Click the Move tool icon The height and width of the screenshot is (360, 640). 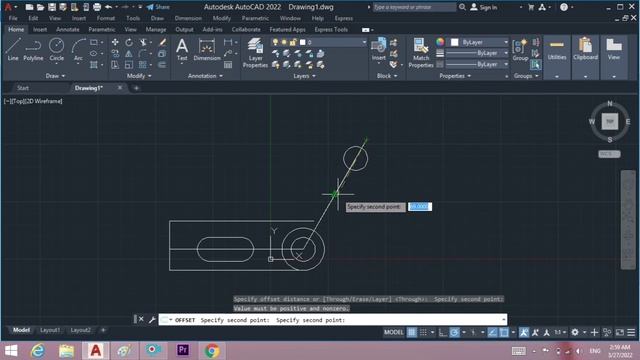click(x=115, y=42)
